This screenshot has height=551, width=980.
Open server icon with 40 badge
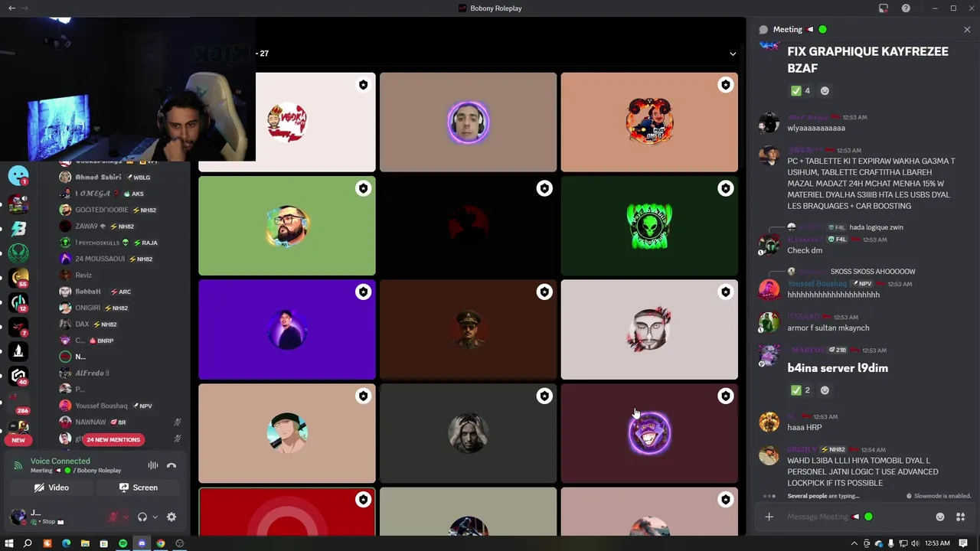pyautogui.click(x=18, y=376)
